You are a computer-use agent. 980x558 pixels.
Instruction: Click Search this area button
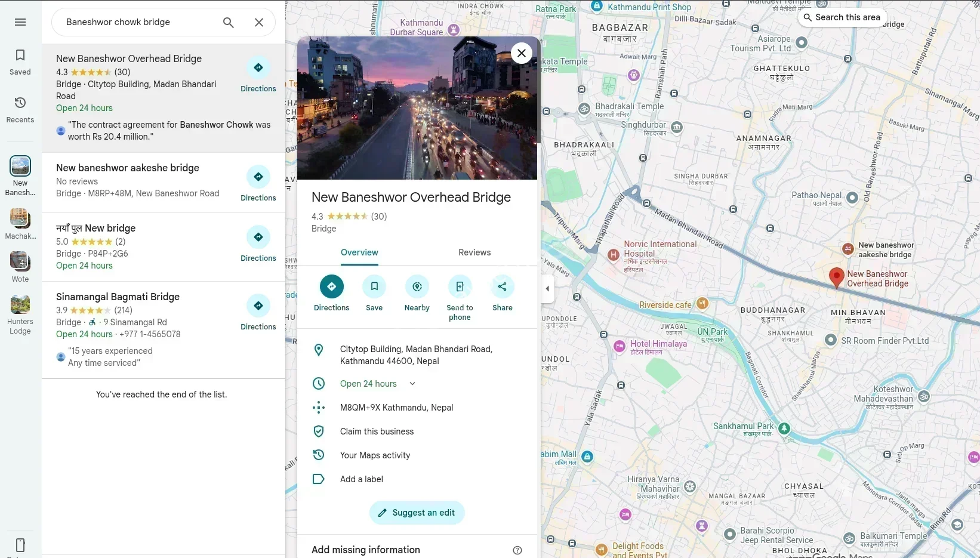point(842,17)
